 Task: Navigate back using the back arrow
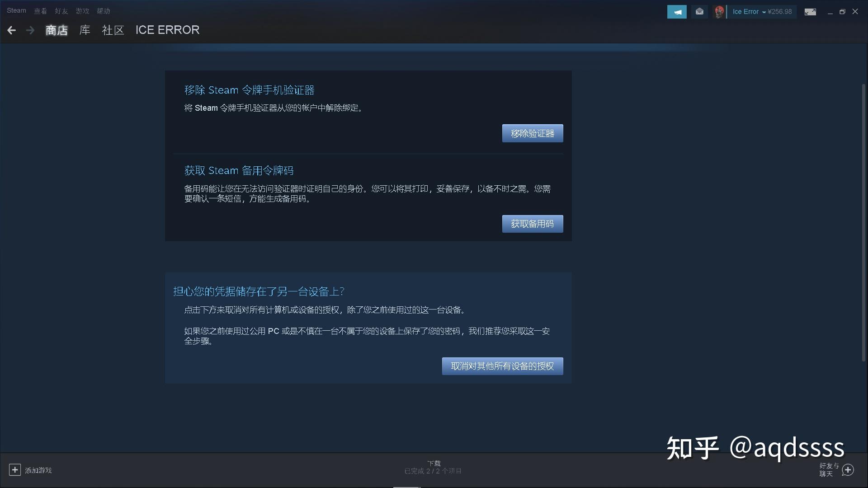click(11, 30)
